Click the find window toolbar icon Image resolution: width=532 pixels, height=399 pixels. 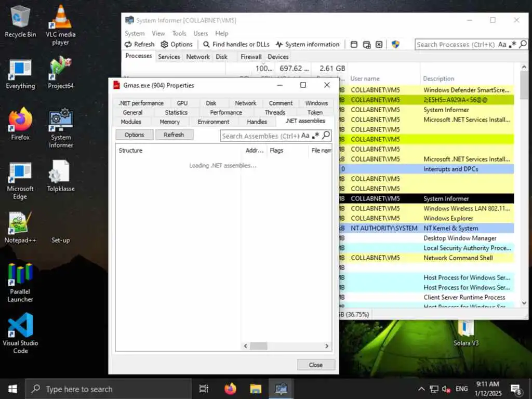pyautogui.click(x=354, y=45)
